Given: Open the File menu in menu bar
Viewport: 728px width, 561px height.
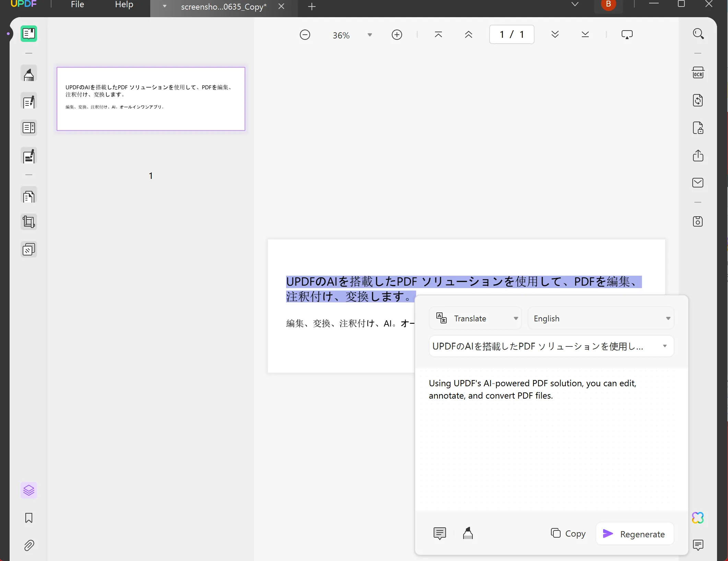Looking at the screenshot, I should point(77,5).
